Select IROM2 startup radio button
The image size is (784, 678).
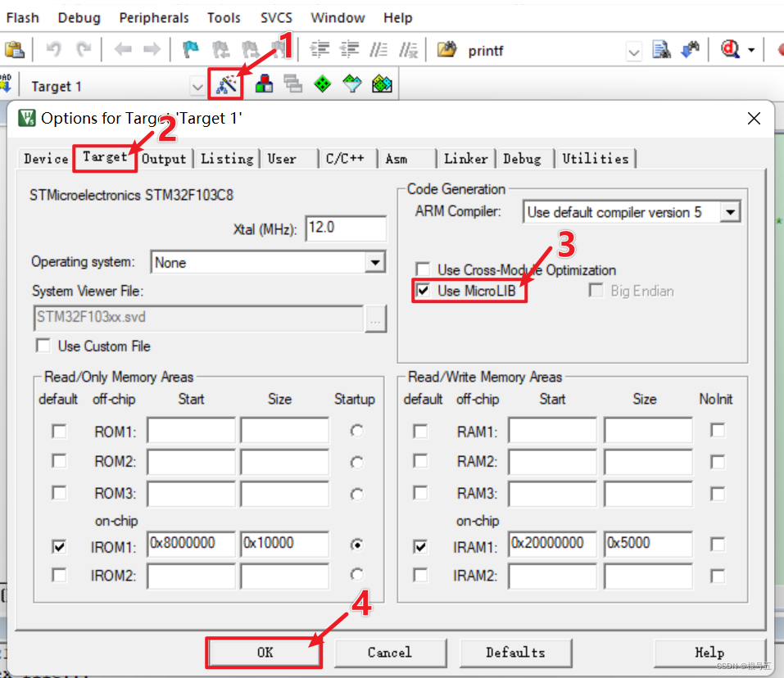click(x=356, y=575)
